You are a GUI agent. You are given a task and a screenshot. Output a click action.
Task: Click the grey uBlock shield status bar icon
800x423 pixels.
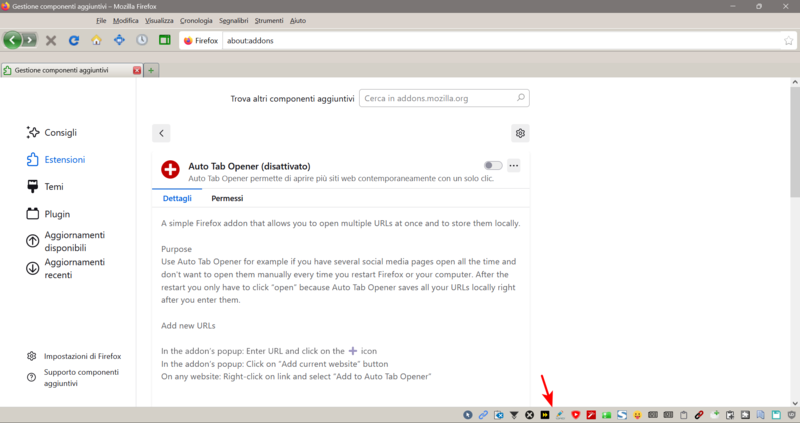pyautogui.click(x=792, y=415)
